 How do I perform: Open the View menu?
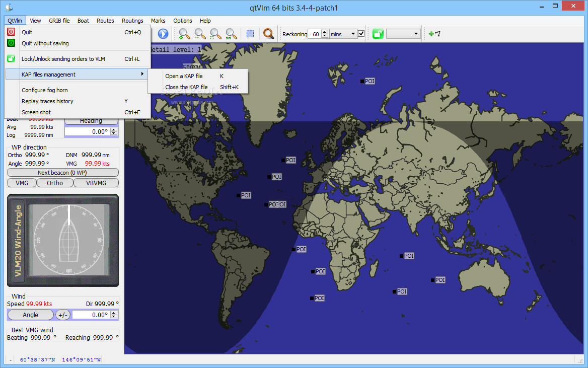35,21
